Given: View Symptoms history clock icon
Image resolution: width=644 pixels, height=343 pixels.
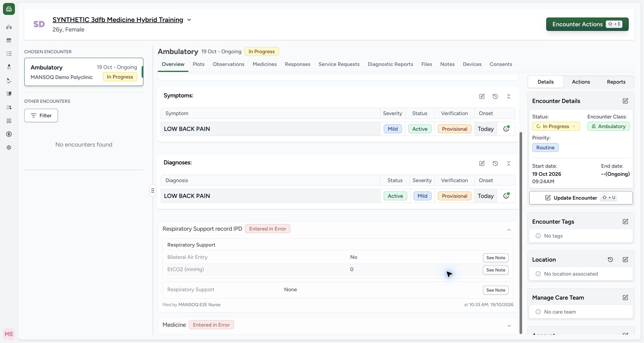Looking at the screenshot, I should [x=495, y=96].
